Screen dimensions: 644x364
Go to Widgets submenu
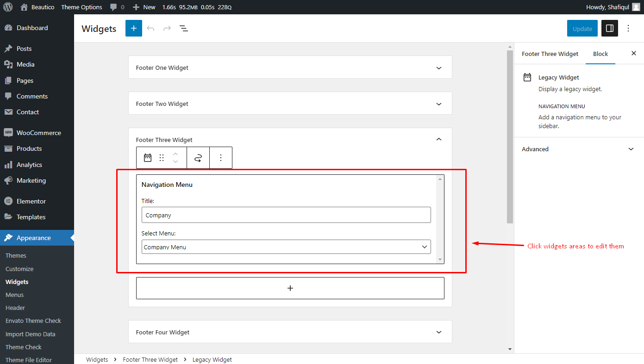click(x=17, y=282)
